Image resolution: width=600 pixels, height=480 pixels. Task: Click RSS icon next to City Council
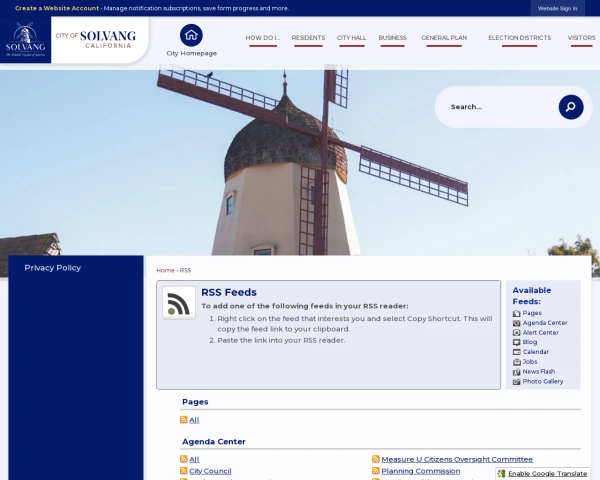(184, 471)
